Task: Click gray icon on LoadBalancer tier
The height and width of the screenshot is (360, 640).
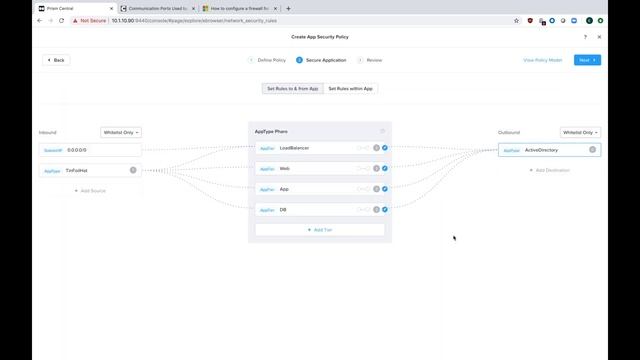Action: tap(376, 148)
